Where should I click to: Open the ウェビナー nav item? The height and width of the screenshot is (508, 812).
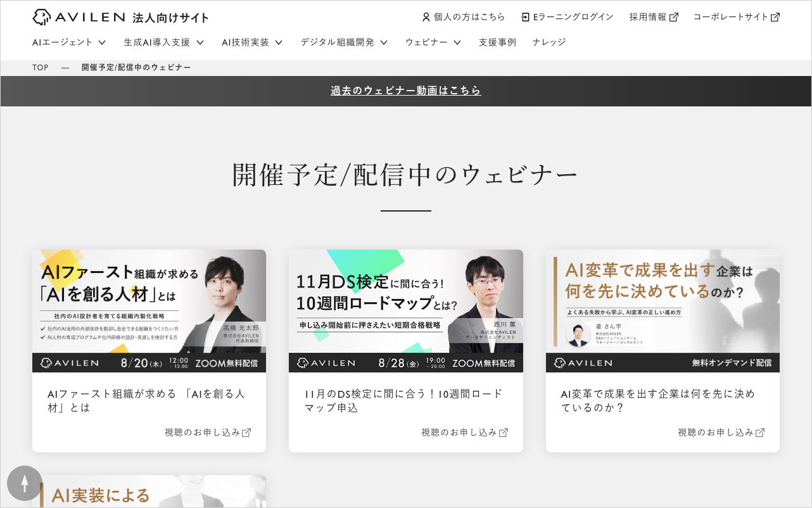(427, 42)
